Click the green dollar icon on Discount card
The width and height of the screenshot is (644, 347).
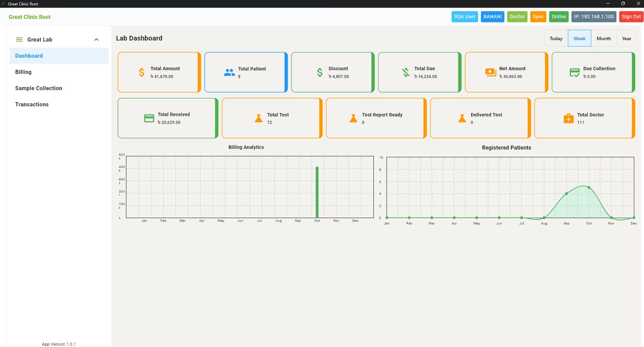tap(320, 73)
